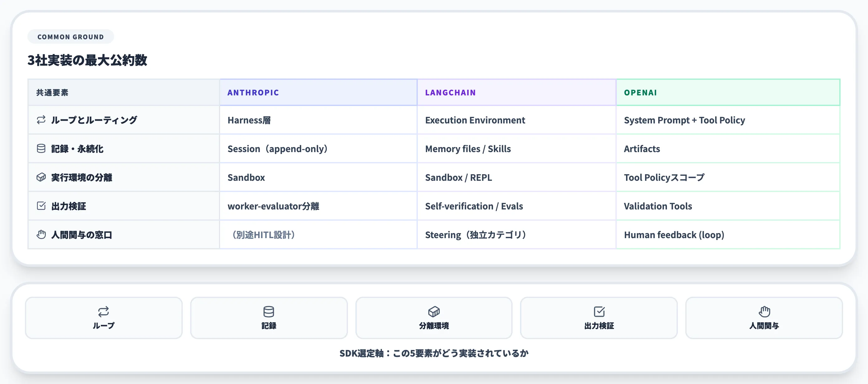This screenshot has width=868, height=384.
Task: Click the hand icon in the 人間関与 card
Action: [764, 312]
